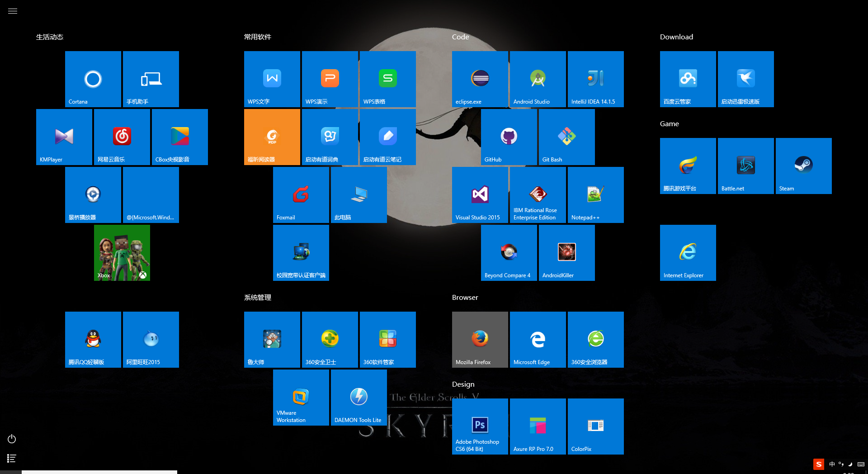Image resolution: width=868 pixels, height=474 pixels.
Task: Open 360软件管家 tile
Action: point(388,340)
